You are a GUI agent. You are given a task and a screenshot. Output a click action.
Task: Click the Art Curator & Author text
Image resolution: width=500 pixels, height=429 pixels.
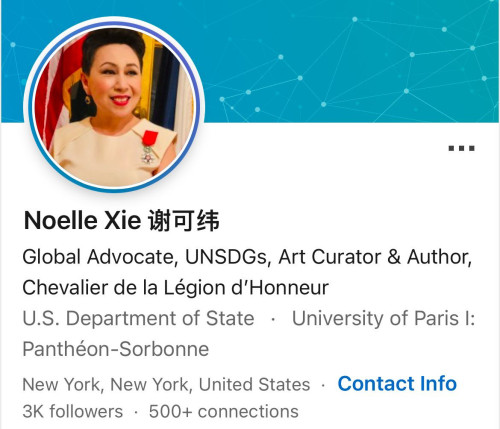(375, 257)
